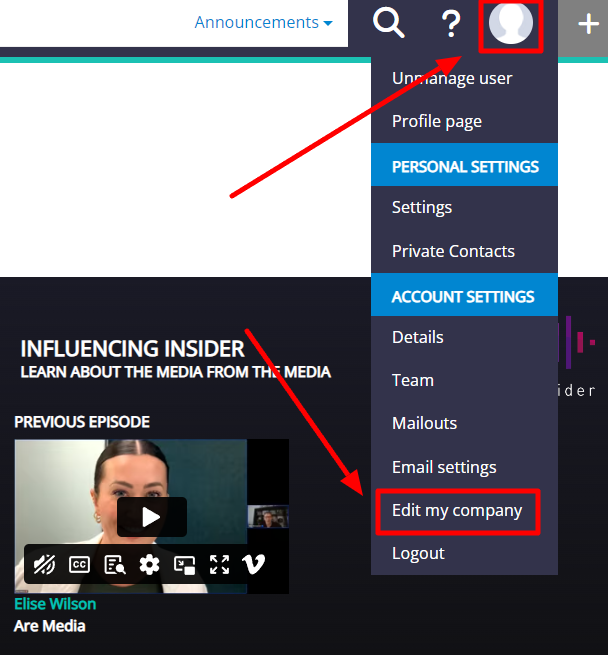
Task: Expand the Announcements dropdown
Action: [x=264, y=22]
